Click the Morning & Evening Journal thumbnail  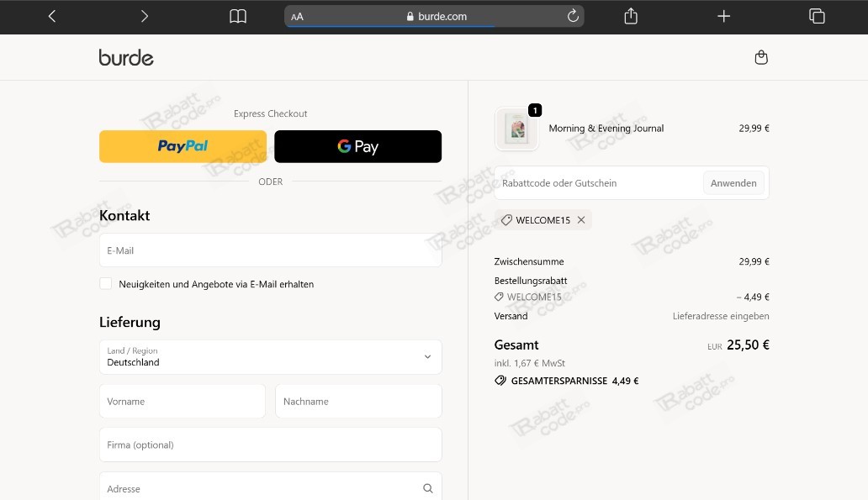[x=517, y=129]
